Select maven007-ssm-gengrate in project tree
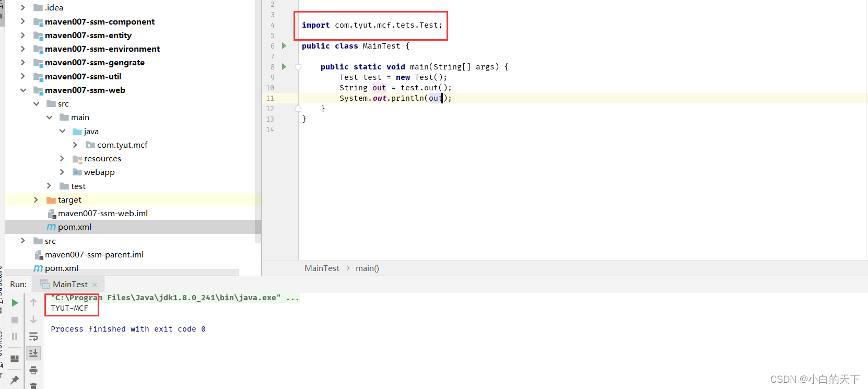Viewport: 868px width, 389px height. pyautogui.click(x=95, y=62)
